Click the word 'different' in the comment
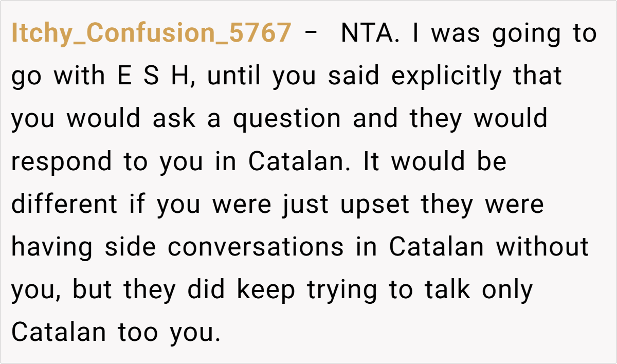 [64, 204]
